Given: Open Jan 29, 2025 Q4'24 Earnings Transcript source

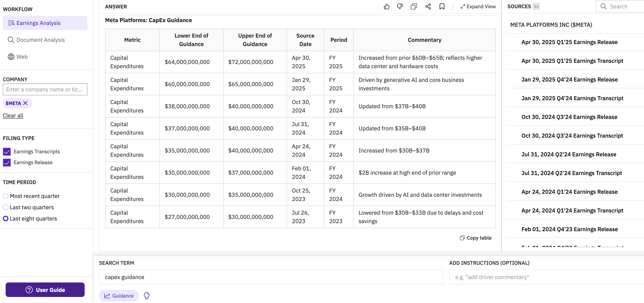Looking at the screenshot, I should (x=572, y=98).
